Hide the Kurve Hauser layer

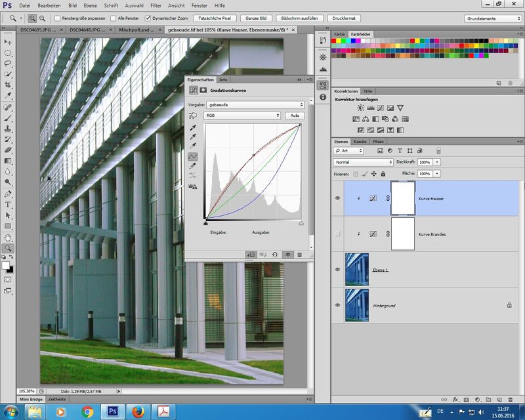[338, 198]
